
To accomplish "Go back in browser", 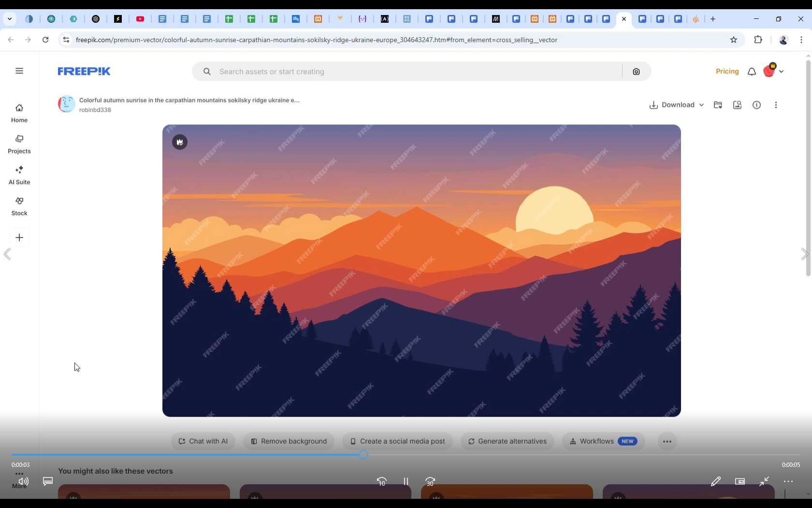I will [x=11, y=40].
